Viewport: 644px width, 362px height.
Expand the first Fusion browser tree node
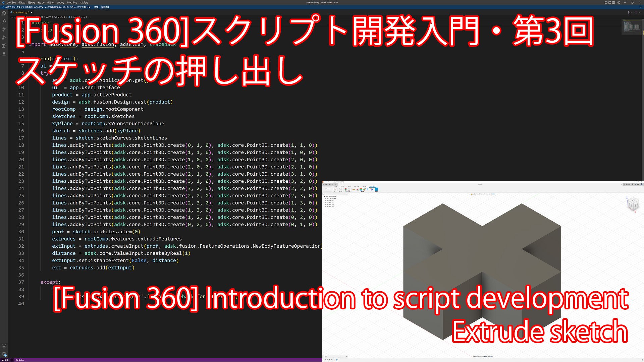[x=326, y=198]
